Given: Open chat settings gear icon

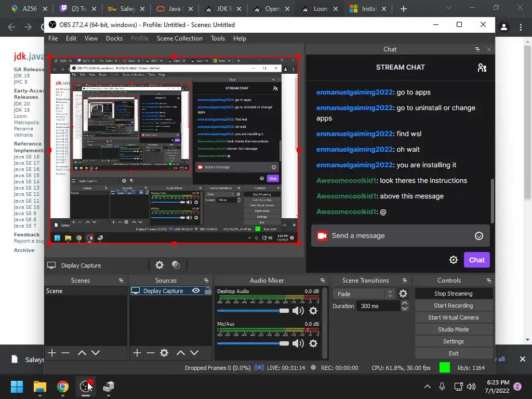Looking at the screenshot, I should [x=453, y=260].
